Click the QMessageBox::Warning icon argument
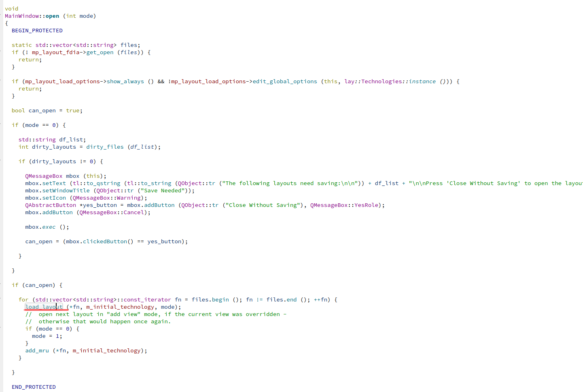The image size is (583, 392). pos(107,198)
